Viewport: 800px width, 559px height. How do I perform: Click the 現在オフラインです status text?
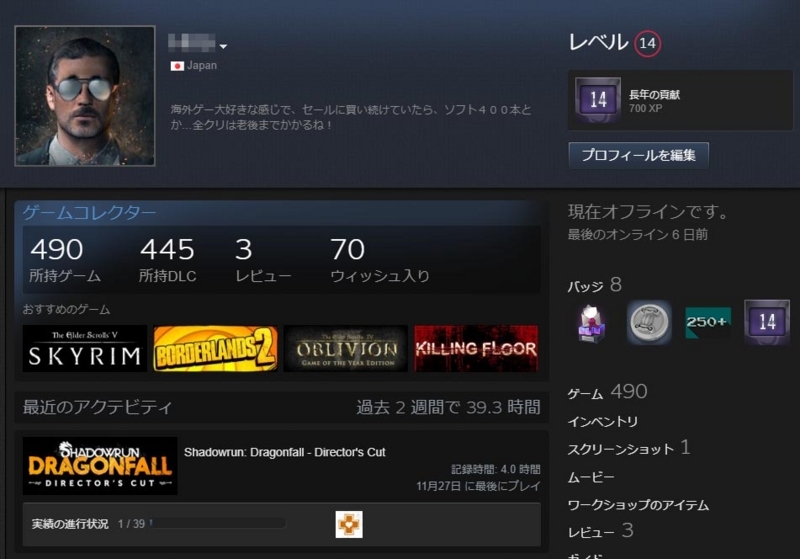648,212
